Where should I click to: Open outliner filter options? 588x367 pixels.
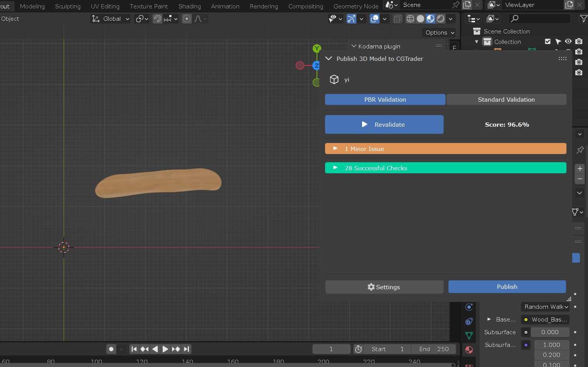[x=584, y=19]
